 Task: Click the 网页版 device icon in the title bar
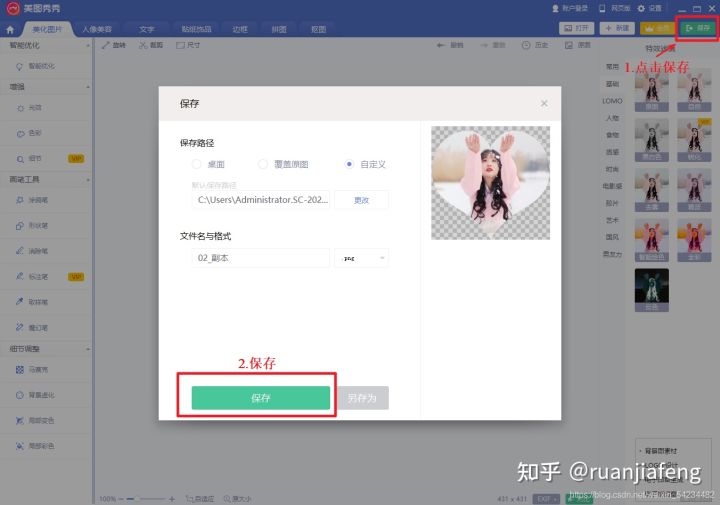602,8
